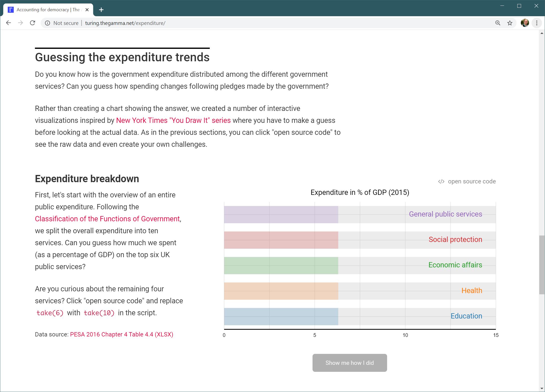Image resolution: width=545 pixels, height=392 pixels.
Task: Open the zoom magnifier in address bar
Action: click(x=498, y=23)
